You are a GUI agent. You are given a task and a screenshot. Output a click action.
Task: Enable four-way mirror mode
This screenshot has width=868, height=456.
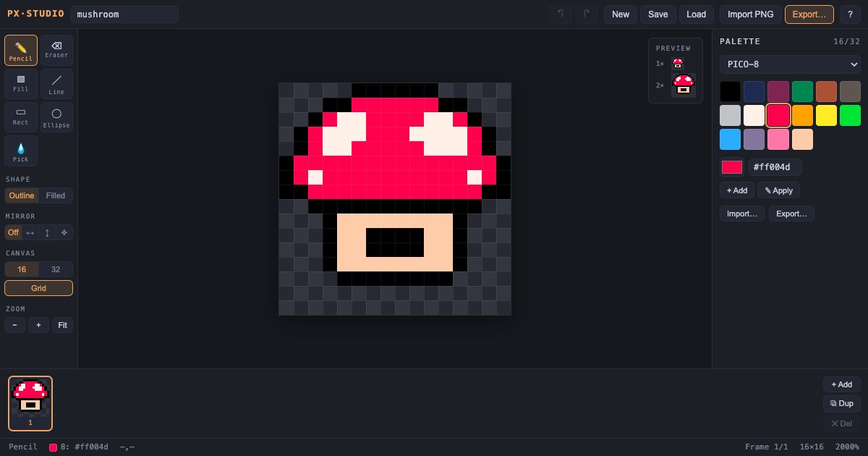[64, 232]
